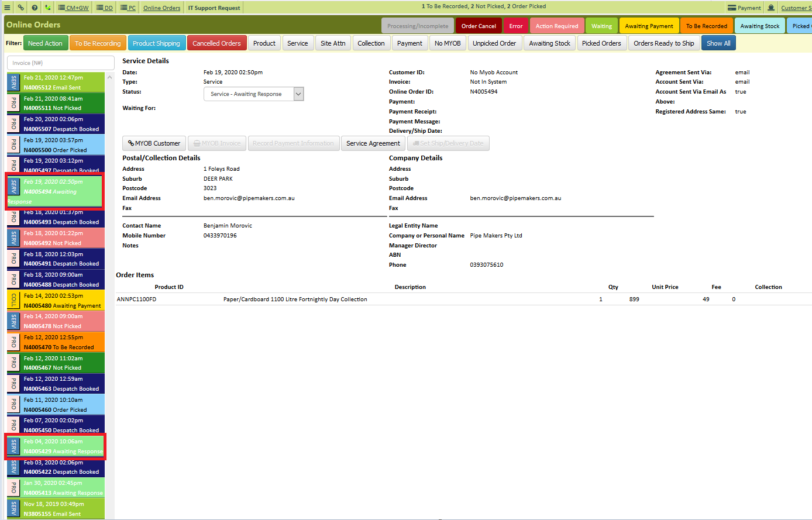
Task: Open order N4005480 Awaiting Payment
Action: (x=56, y=300)
